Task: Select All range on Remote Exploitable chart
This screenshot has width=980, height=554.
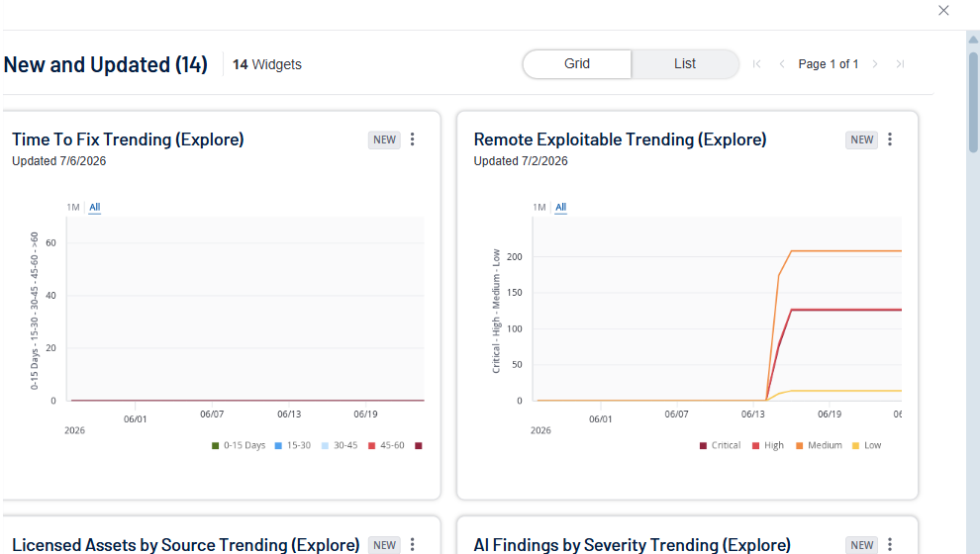Action: click(x=561, y=207)
